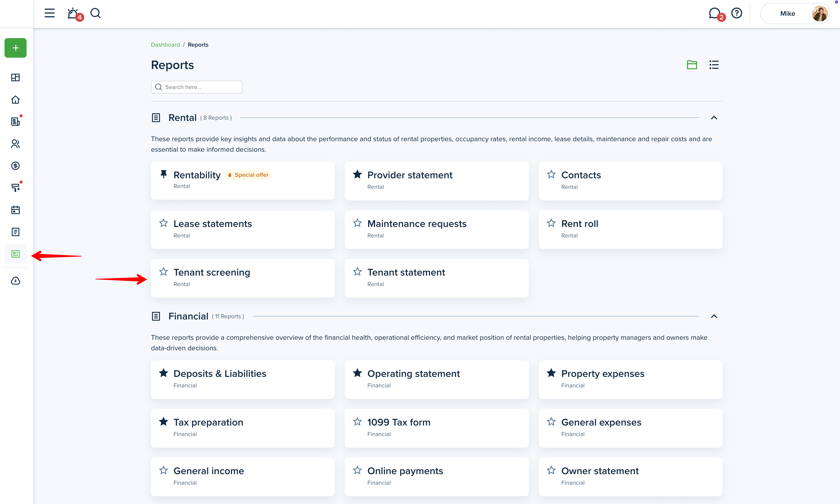Star the Online payments report
The image size is (840, 504).
[x=357, y=470]
